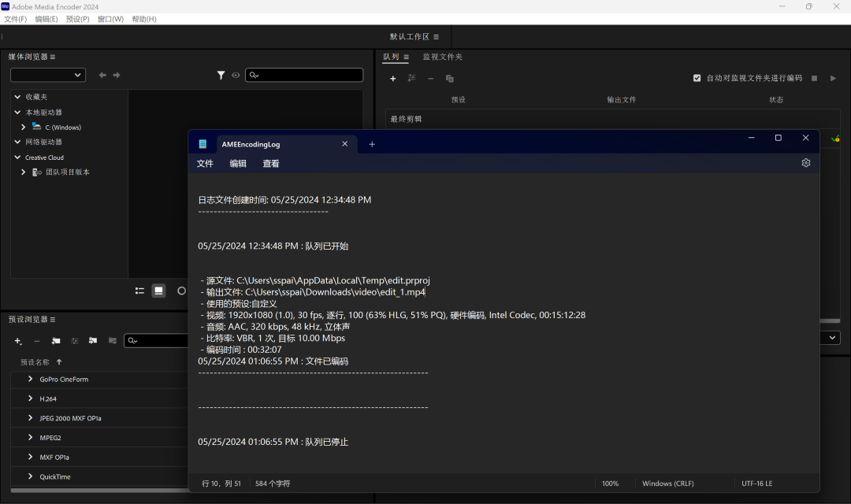The height and width of the screenshot is (504, 851).
Task: Open Notepad settings gear
Action: coord(806,163)
